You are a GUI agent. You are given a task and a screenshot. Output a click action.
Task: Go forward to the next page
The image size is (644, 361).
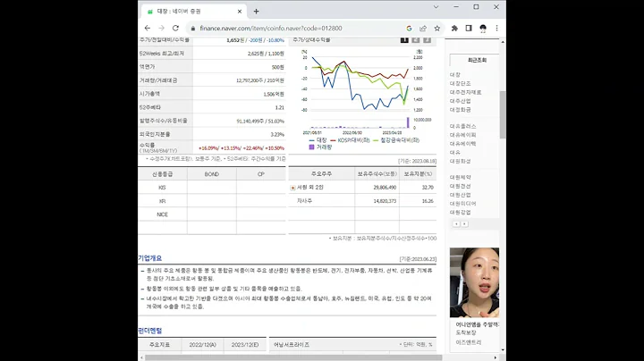[x=161, y=29]
